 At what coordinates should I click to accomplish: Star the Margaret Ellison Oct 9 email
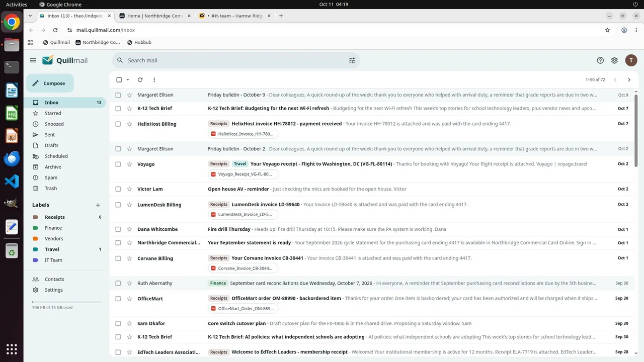pos(129,95)
